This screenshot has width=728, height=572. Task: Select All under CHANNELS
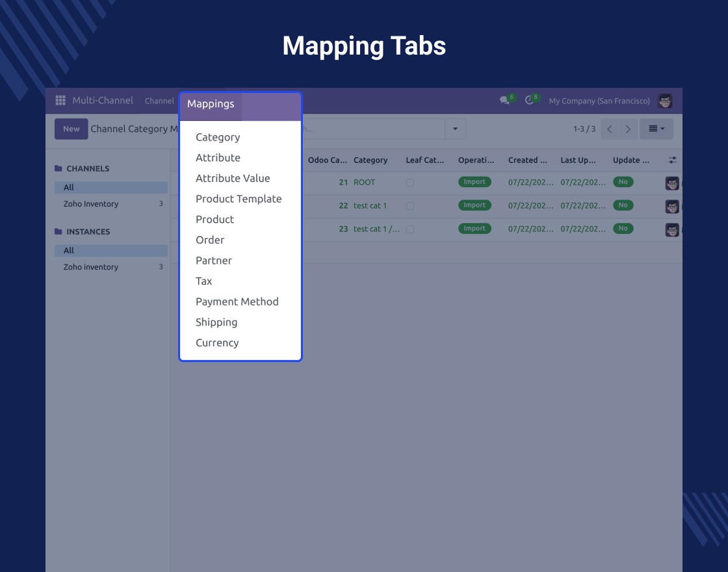[x=111, y=187]
